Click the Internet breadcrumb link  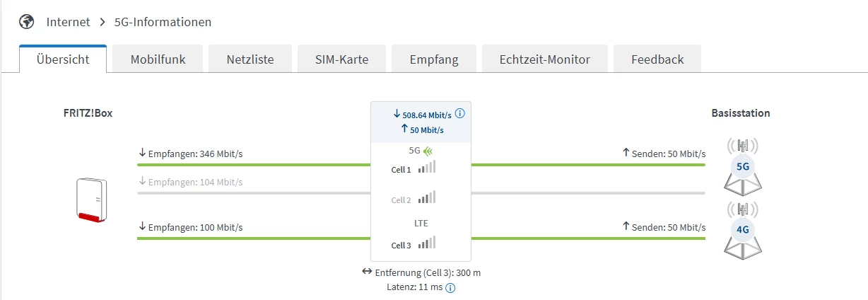69,22
